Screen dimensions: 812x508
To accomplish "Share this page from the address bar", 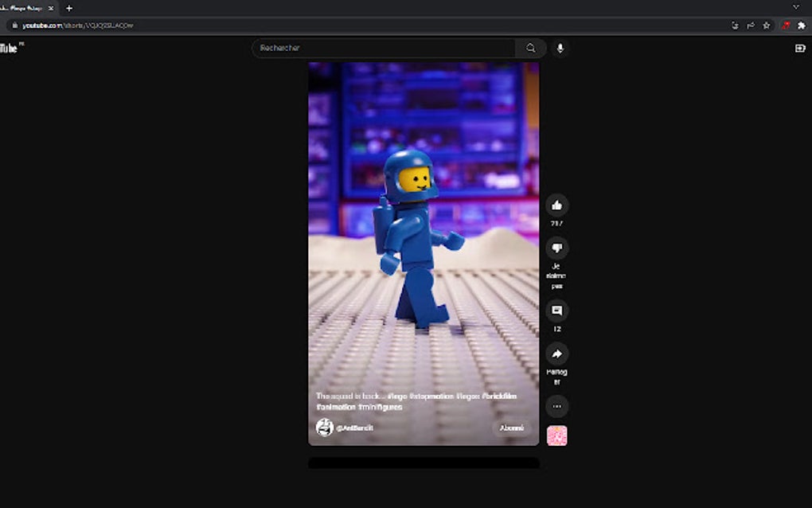I will point(751,25).
